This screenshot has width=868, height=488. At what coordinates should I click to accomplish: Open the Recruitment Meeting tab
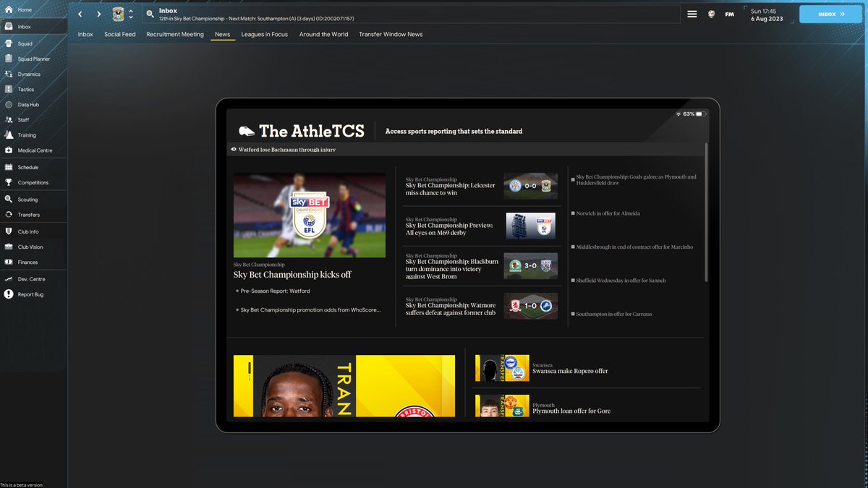175,34
